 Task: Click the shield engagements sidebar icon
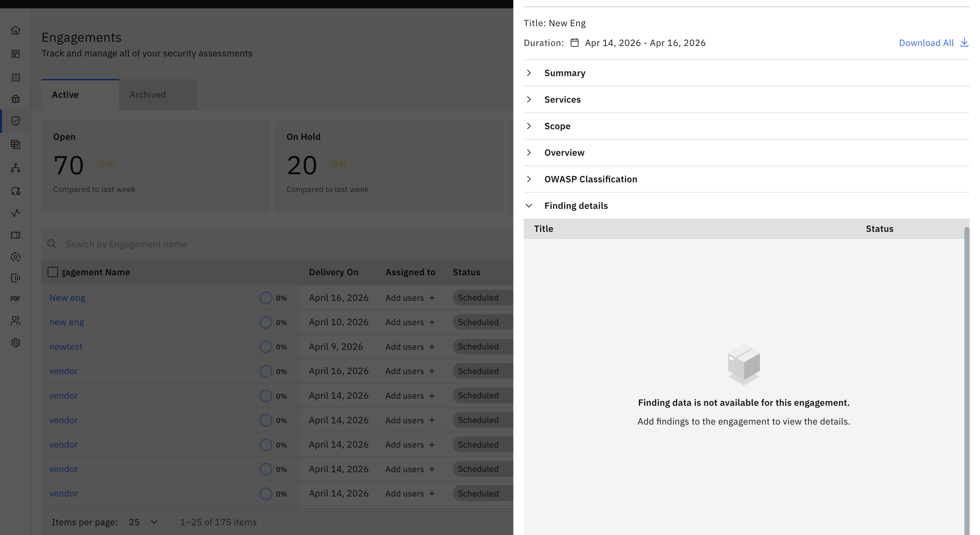click(16, 121)
